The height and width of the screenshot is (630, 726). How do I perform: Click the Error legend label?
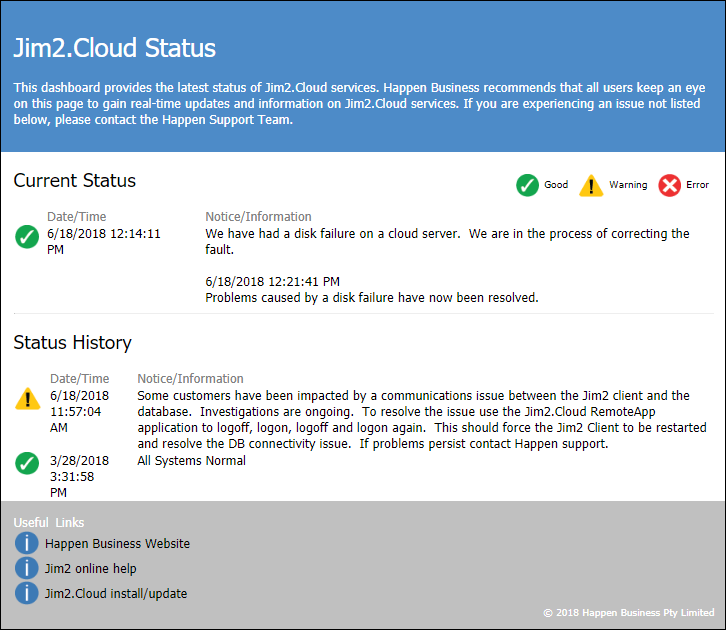[x=697, y=185]
